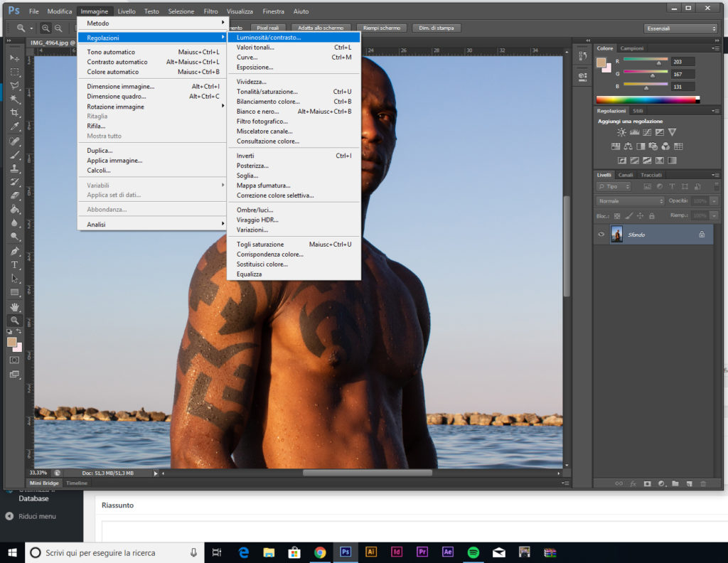728x563 pixels.
Task: Click the Spotify icon in the taskbar
Action: coord(473,552)
